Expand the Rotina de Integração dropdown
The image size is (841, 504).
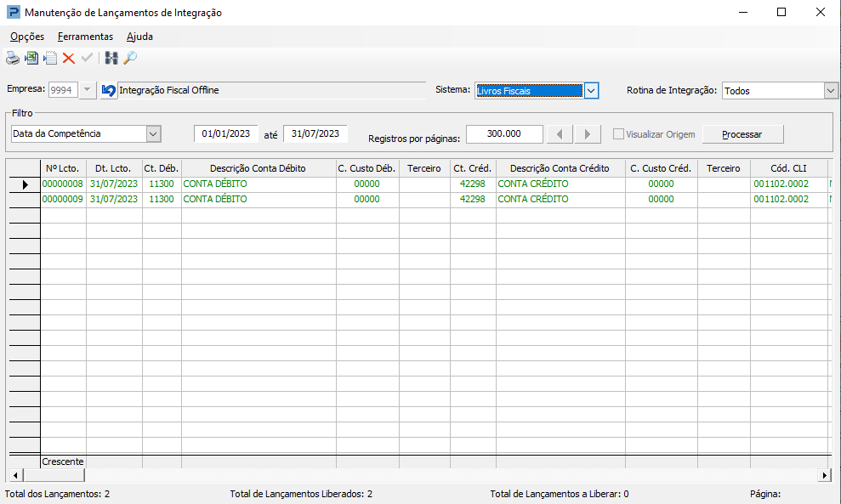pyautogui.click(x=830, y=91)
